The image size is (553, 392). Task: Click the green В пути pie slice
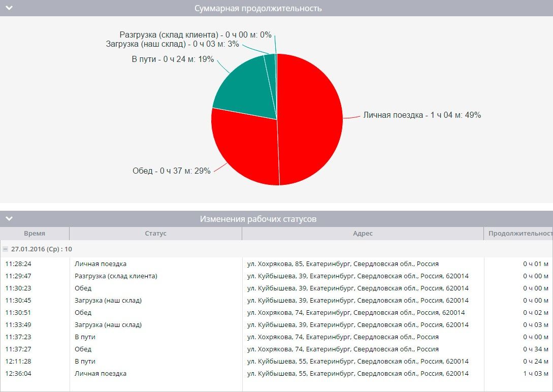coord(247,90)
